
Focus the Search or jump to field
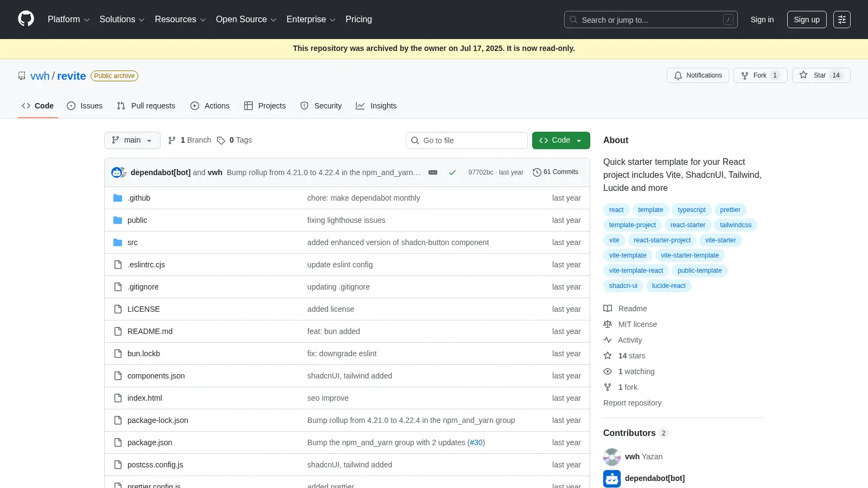click(x=651, y=20)
